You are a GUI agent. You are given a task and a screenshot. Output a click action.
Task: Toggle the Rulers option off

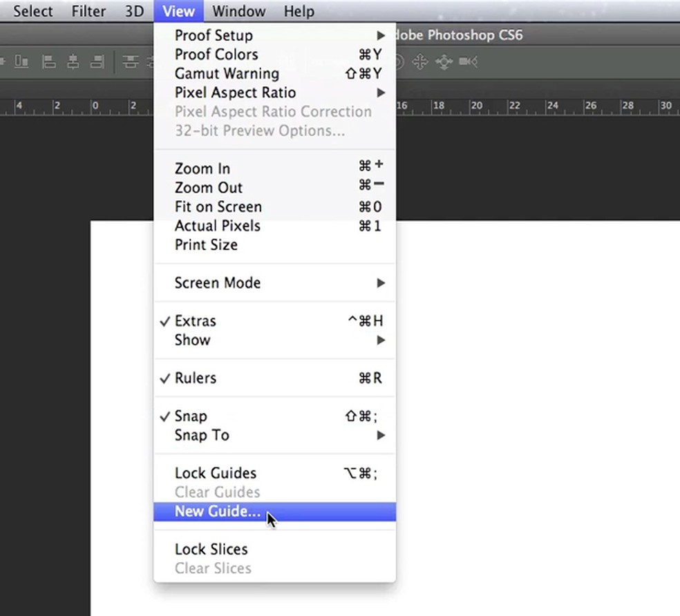275,378
